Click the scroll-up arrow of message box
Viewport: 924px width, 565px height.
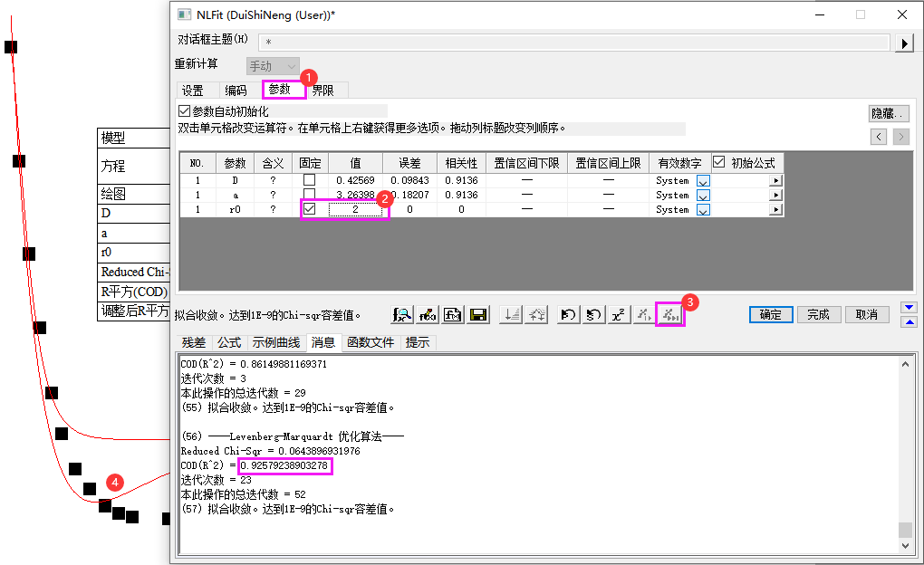pyautogui.click(x=905, y=365)
